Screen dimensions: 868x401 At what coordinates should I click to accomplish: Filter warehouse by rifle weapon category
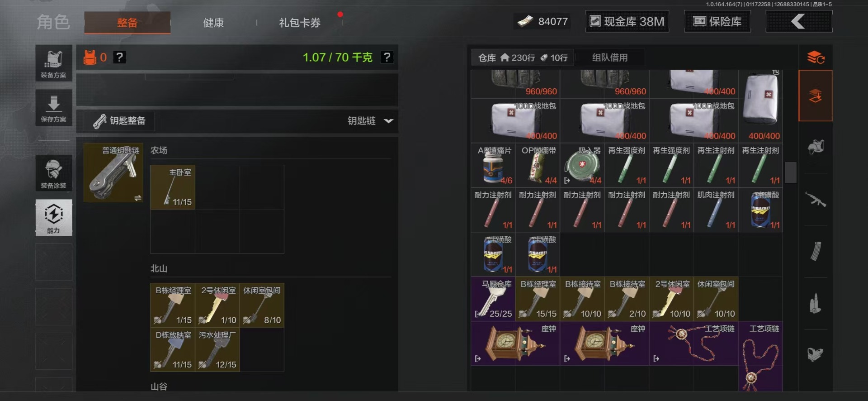point(816,199)
